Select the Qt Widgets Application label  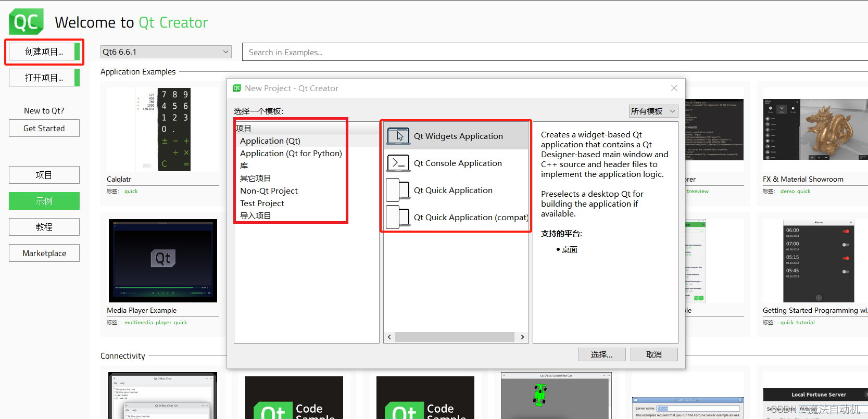458,136
